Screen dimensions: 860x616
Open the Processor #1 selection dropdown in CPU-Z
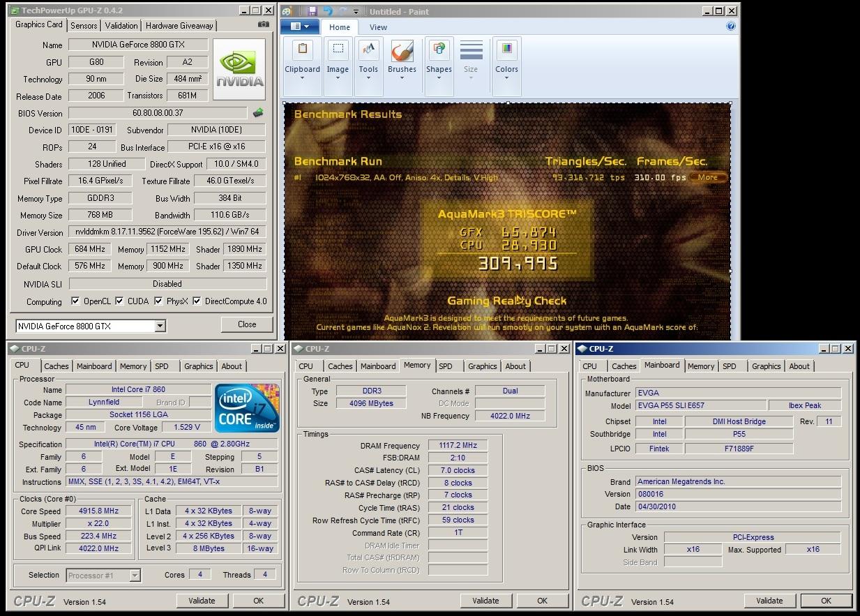pos(135,576)
